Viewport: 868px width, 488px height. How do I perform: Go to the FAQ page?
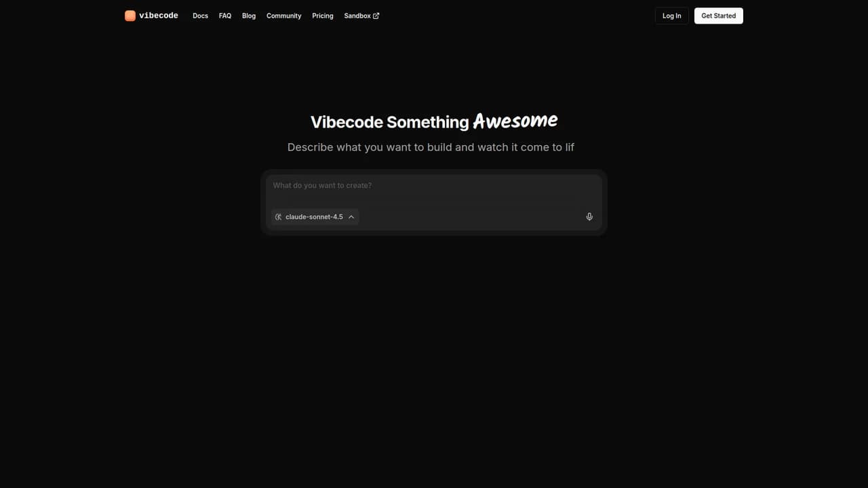(225, 16)
